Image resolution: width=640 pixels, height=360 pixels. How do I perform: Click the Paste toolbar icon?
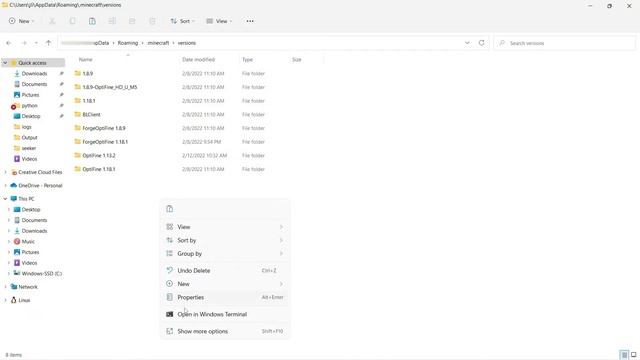[x=92, y=21]
